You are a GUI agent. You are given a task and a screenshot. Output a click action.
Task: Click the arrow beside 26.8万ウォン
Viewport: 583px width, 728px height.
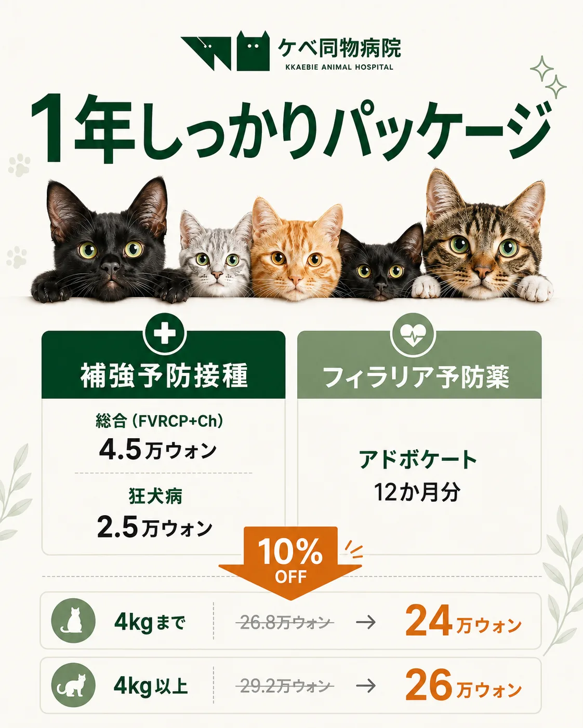click(x=366, y=622)
